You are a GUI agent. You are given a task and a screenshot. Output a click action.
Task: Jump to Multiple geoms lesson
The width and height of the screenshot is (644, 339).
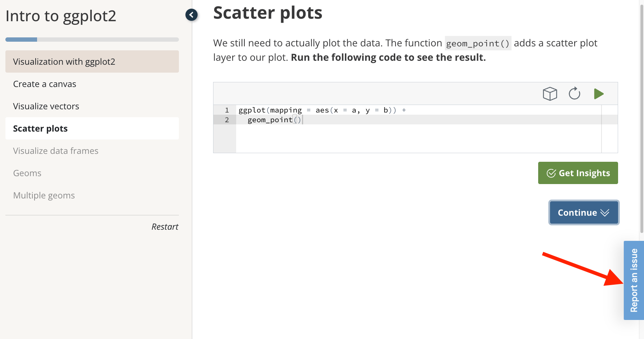(x=44, y=196)
